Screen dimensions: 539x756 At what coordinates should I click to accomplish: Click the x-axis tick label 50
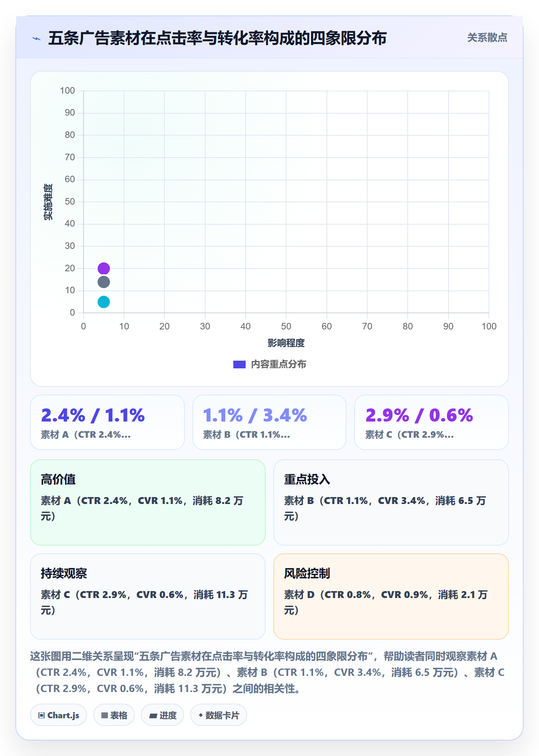point(286,326)
